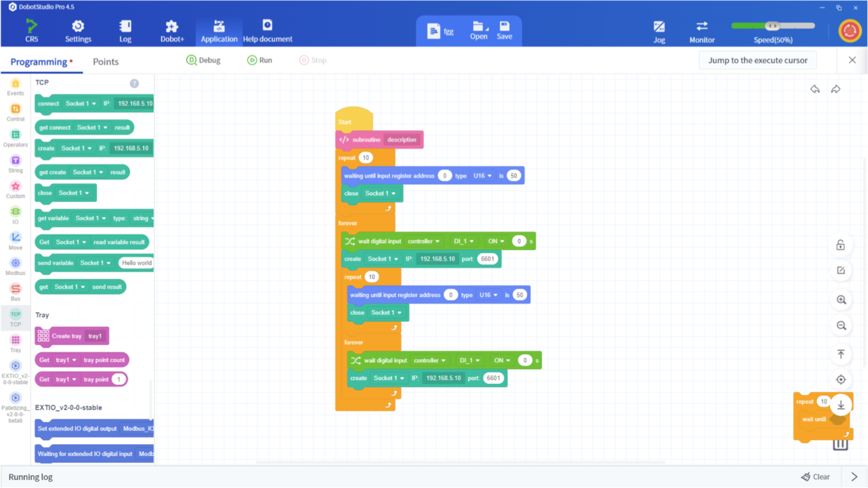Click Jump to the execute cursor
Screen dimensions: 868x488
tap(758, 60)
